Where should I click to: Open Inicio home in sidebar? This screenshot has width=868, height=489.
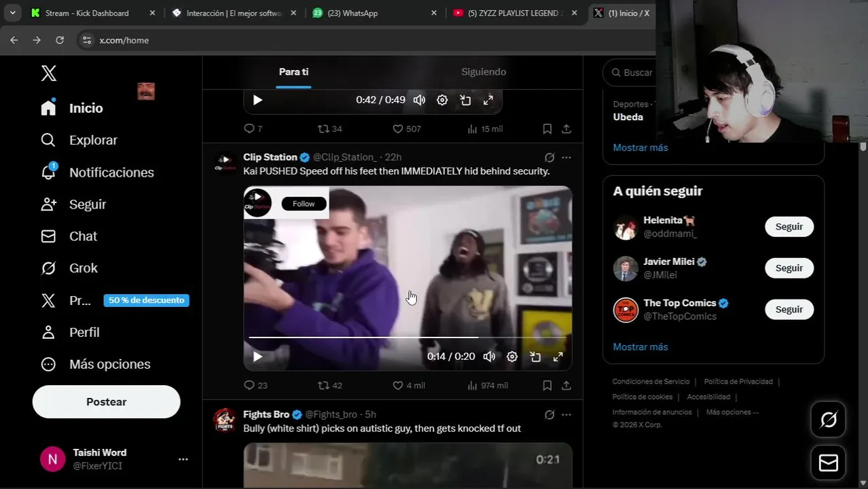pyautogui.click(x=72, y=108)
